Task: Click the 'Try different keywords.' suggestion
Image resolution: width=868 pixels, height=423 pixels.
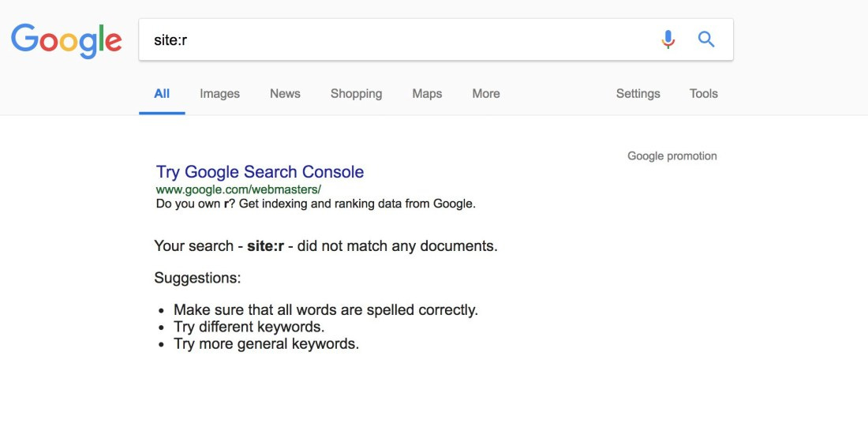Action: pos(249,327)
